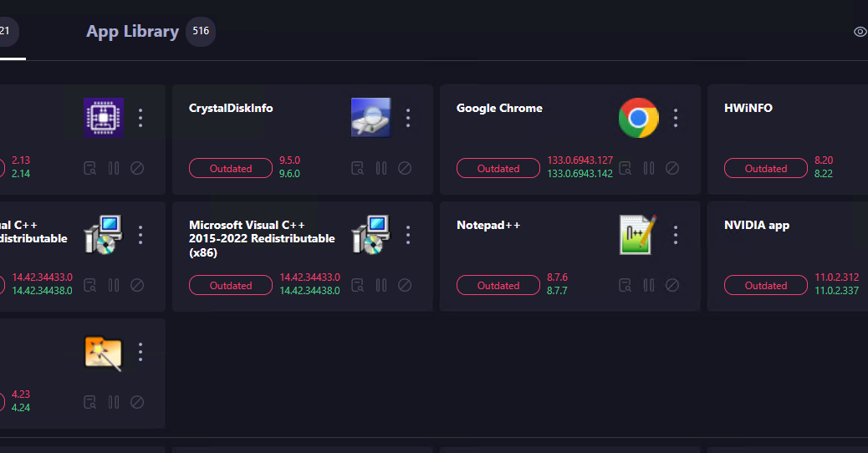Open the App Library tab
Viewport: 868px width, 453px height.
[132, 32]
